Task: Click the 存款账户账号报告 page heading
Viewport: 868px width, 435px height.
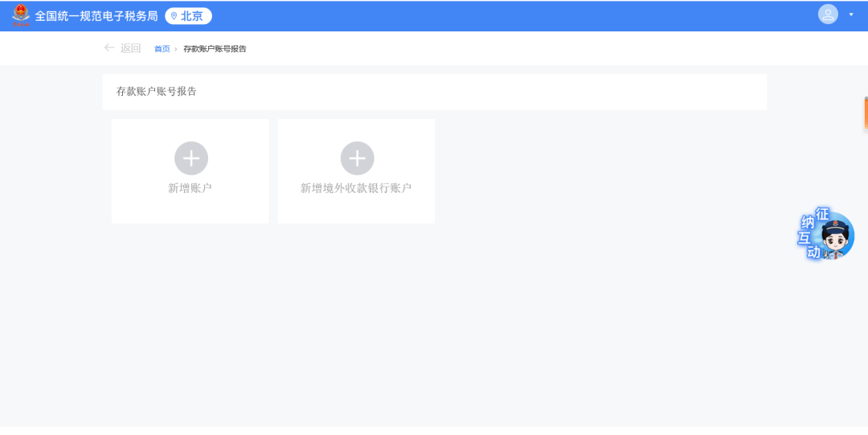Action: pos(157,92)
